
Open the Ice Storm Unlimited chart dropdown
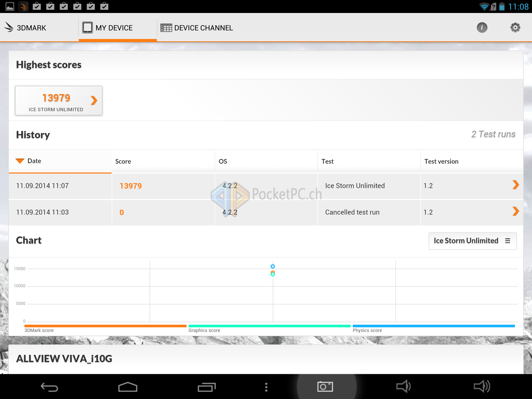coord(473,241)
